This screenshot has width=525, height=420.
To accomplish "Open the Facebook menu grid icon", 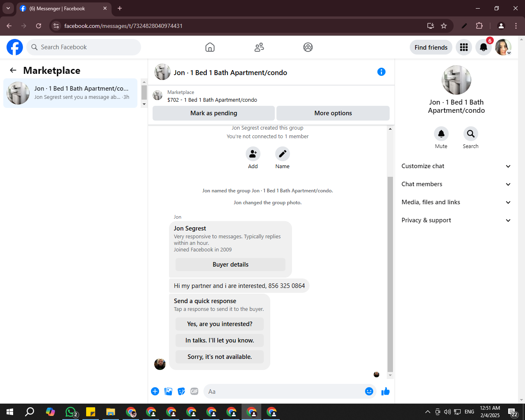I will [464, 47].
